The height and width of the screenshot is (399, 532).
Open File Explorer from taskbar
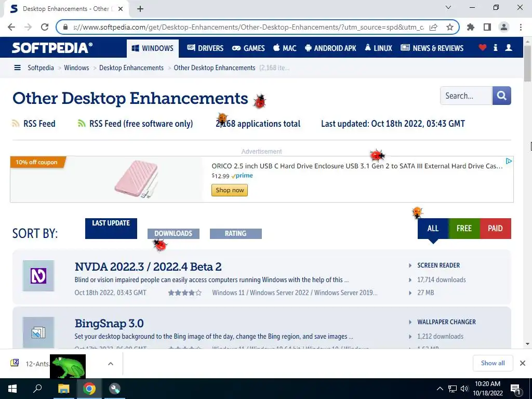(x=63, y=389)
